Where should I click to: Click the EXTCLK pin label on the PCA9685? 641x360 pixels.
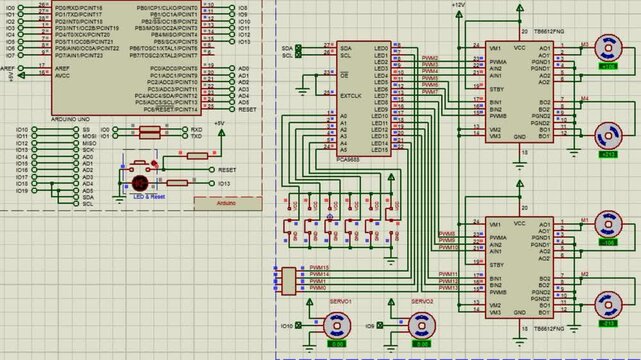[351, 96]
